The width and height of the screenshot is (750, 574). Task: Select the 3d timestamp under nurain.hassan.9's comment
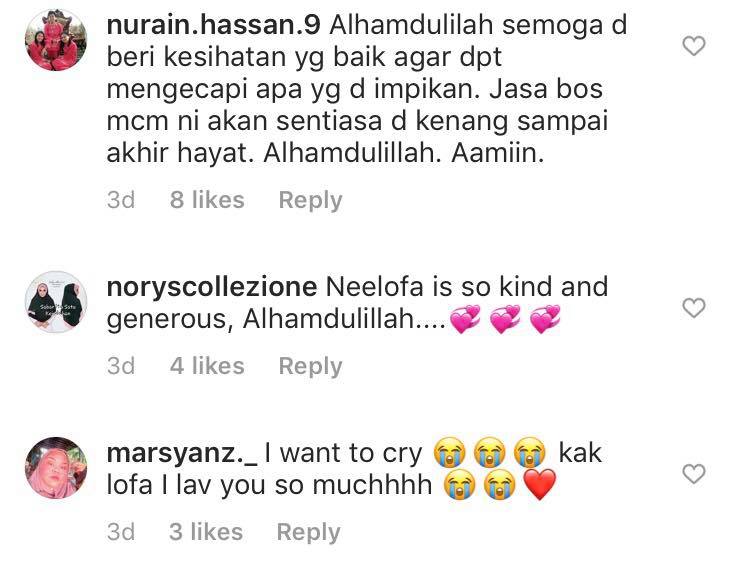point(121,200)
